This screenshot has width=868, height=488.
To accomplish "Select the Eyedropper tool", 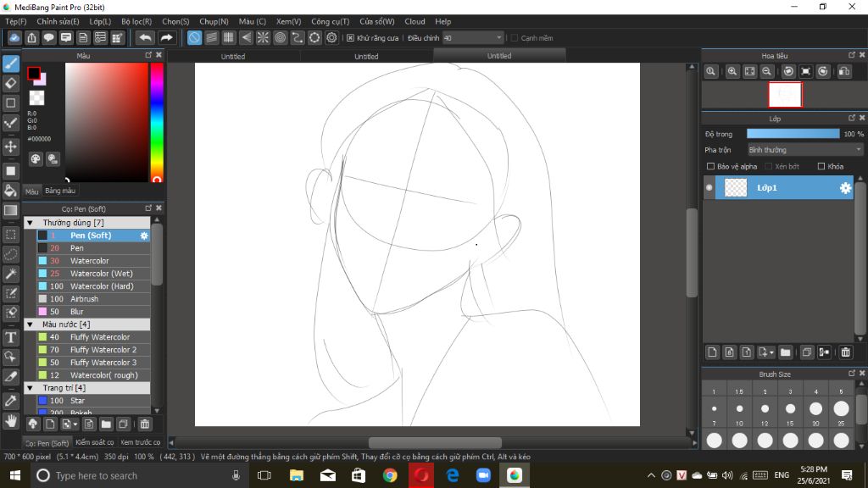I will tap(10, 401).
